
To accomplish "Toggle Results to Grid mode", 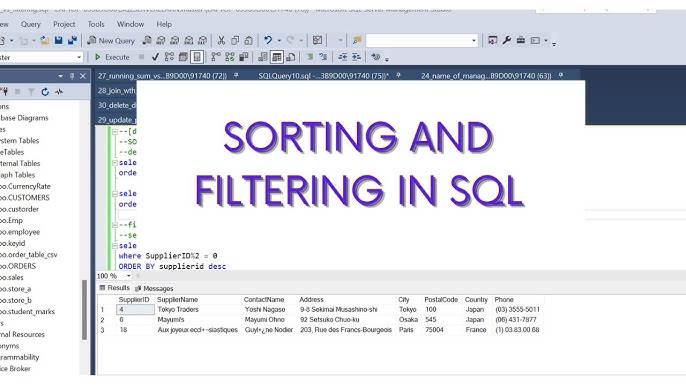I will point(277,57).
